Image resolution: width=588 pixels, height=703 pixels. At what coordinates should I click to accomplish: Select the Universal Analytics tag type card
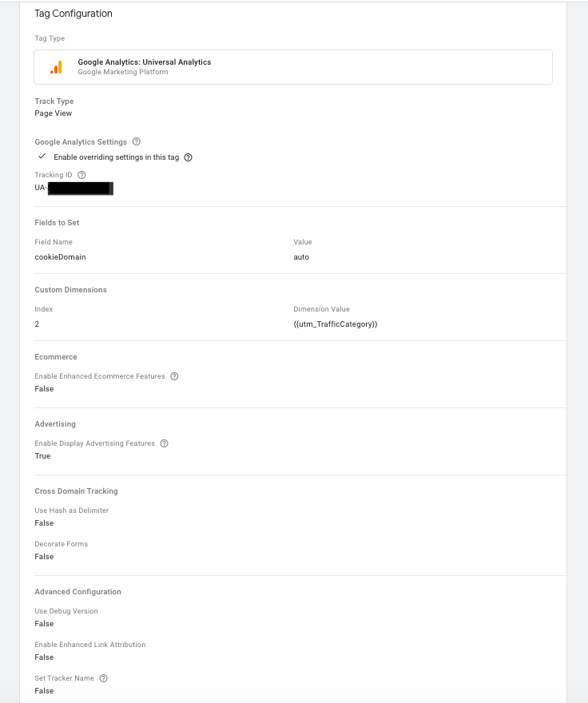(x=293, y=67)
